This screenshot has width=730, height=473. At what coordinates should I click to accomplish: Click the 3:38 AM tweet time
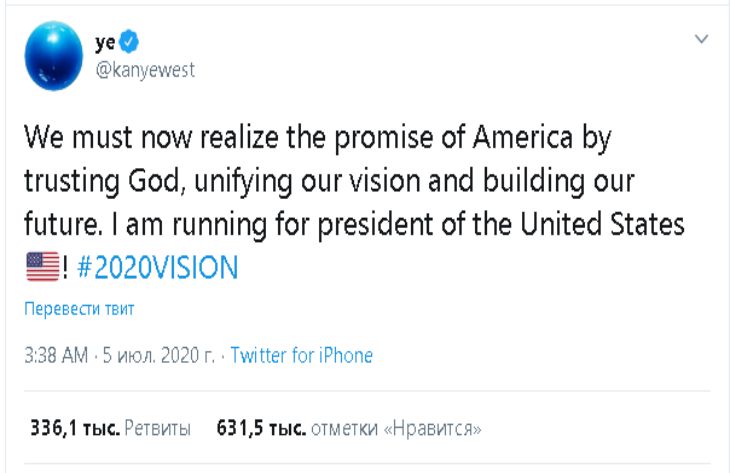55,355
